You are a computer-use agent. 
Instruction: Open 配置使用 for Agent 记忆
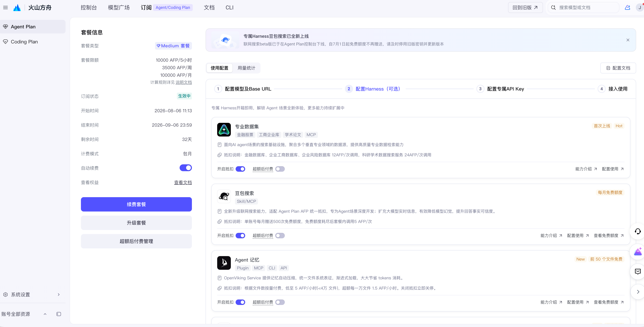tap(578, 302)
